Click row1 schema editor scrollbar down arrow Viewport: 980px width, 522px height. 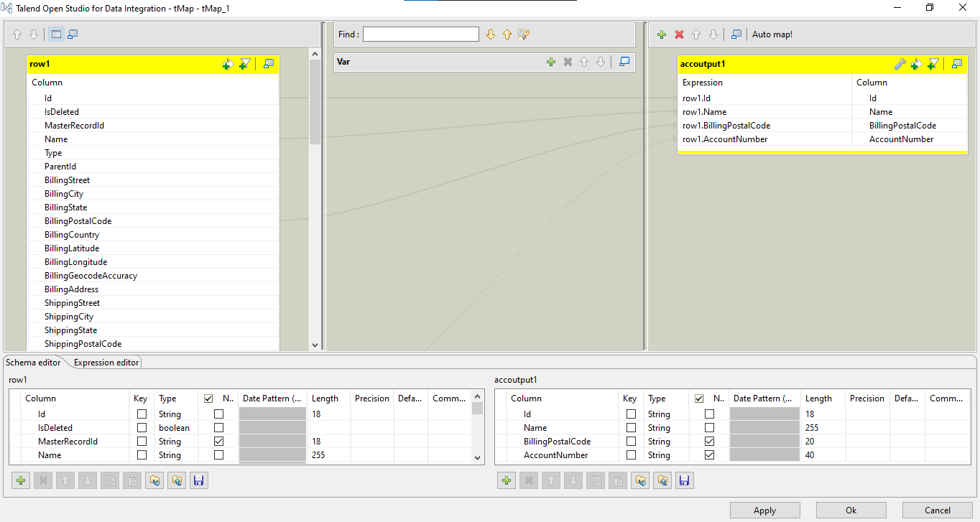click(477, 457)
